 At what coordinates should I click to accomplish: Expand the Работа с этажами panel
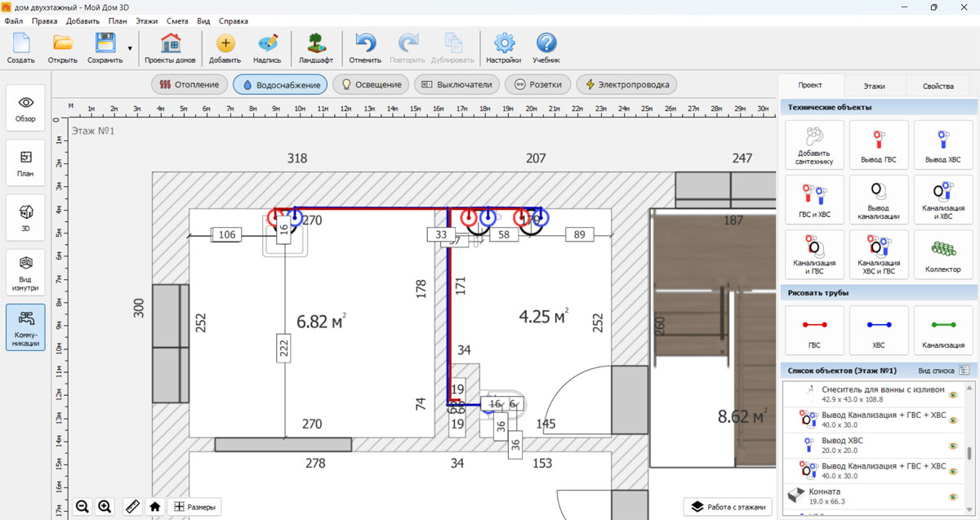pos(728,507)
